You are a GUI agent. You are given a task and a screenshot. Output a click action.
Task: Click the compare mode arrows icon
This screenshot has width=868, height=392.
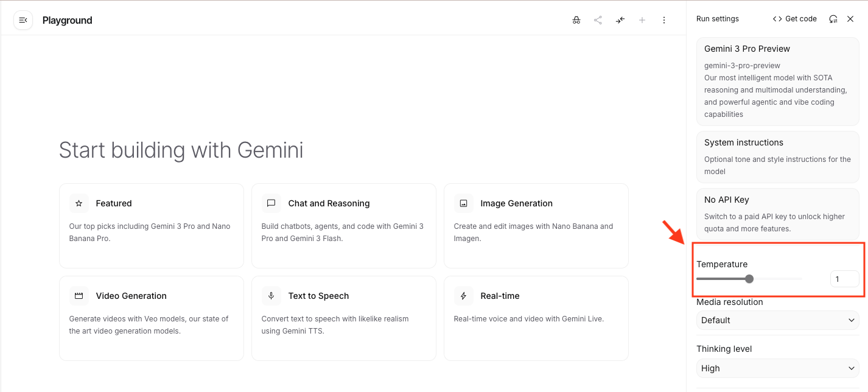coord(620,20)
